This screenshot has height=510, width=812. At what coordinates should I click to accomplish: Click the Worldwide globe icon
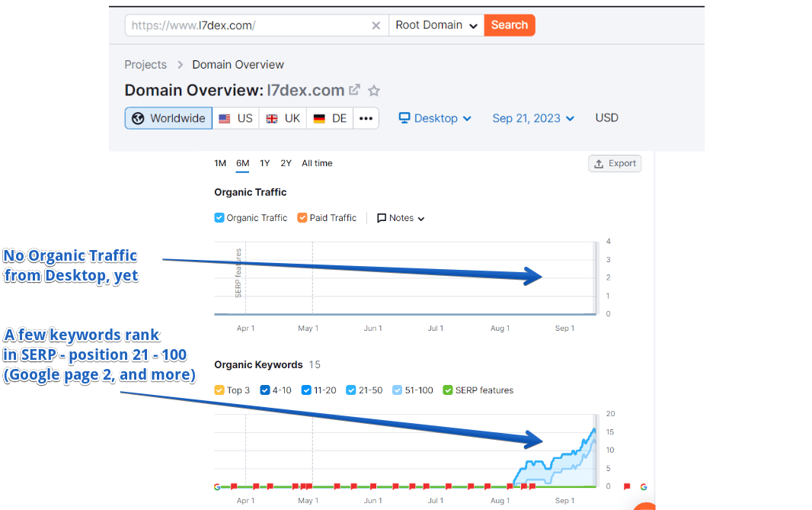tap(138, 118)
